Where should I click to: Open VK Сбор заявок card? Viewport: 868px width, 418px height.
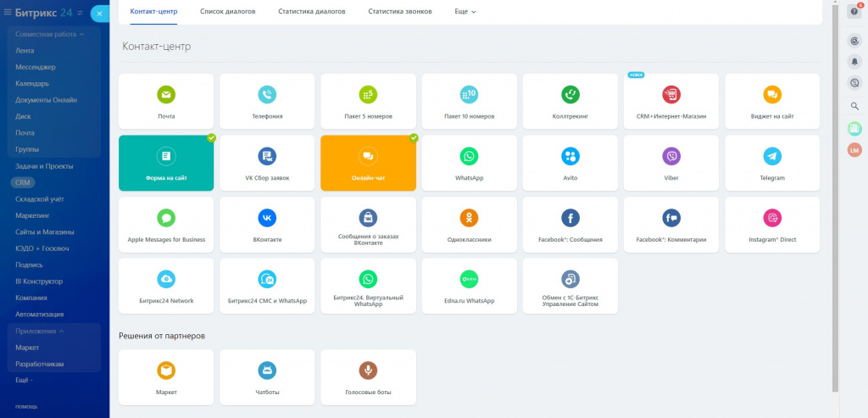[x=267, y=164]
